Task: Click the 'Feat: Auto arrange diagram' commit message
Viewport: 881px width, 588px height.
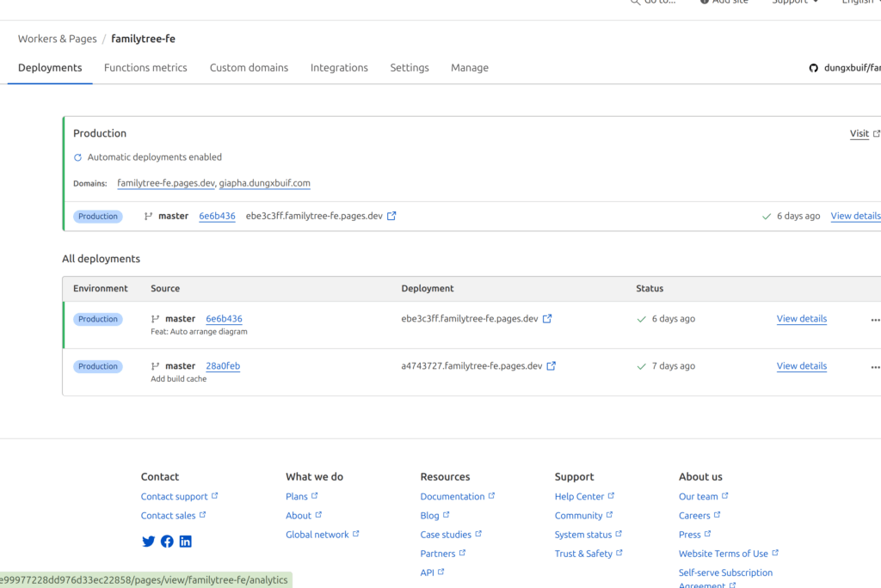Action: point(199,332)
